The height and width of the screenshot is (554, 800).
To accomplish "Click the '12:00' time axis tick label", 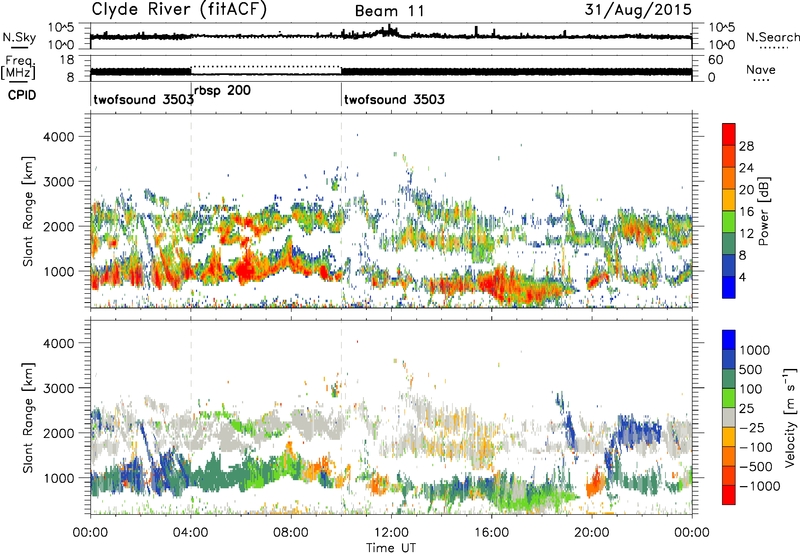I will coord(391,533).
